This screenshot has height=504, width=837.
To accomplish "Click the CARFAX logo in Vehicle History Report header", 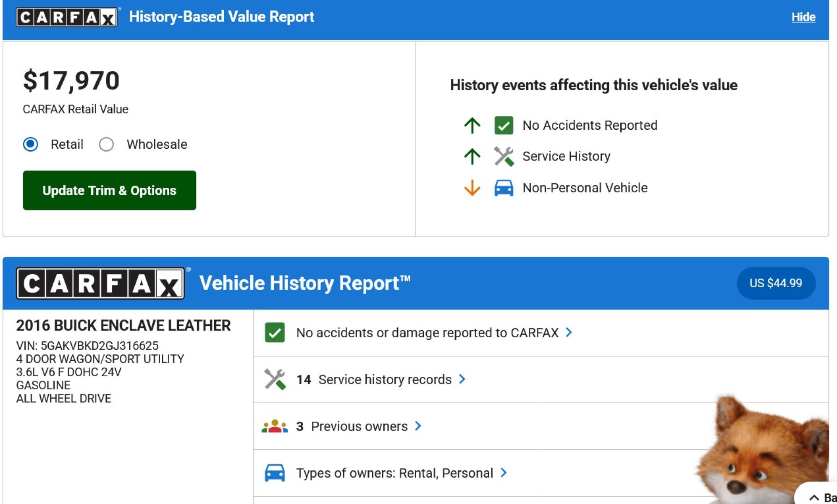I will (x=100, y=283).
